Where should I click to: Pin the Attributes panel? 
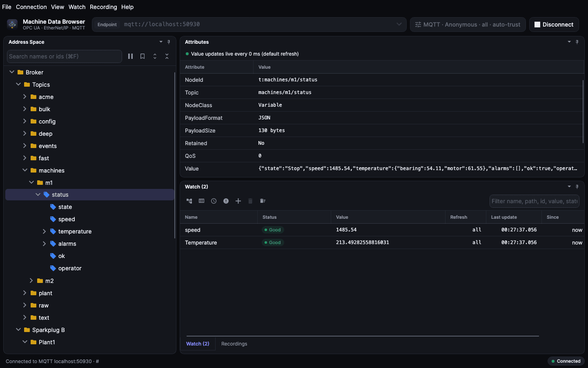pos(577,42)
